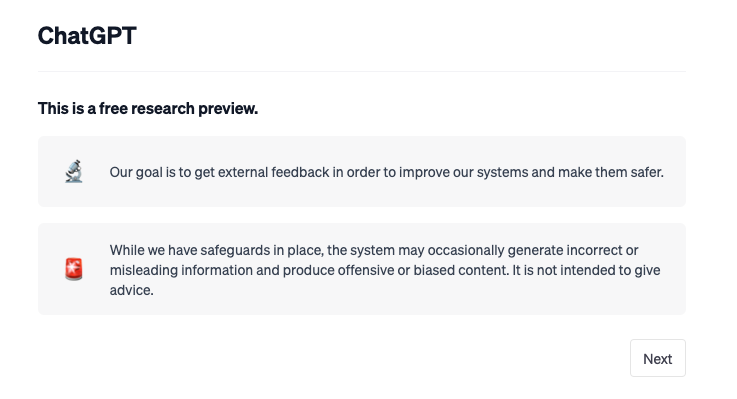Click the word 'advice.' in the warning card

tap(132, 290)
